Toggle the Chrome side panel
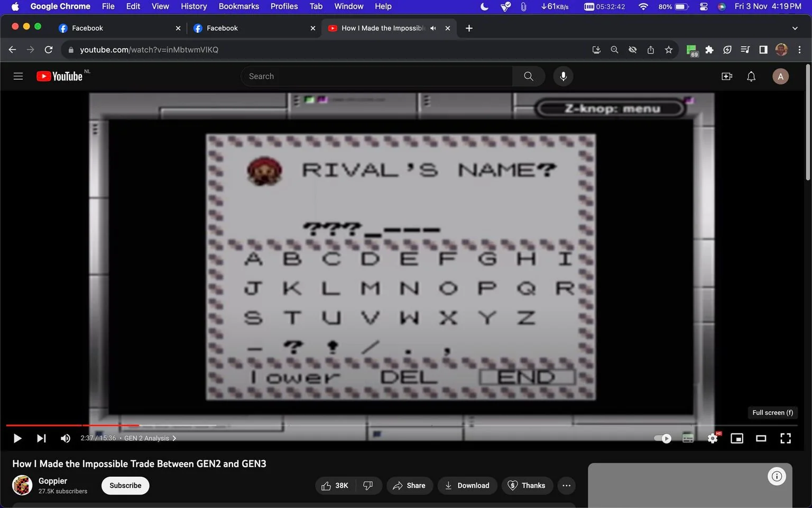 (x=763, y=50)
